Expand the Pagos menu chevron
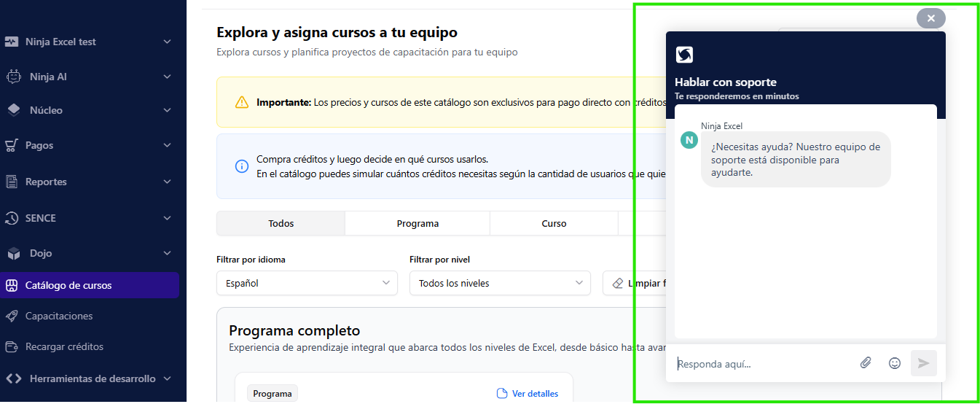 tap(168, 145)
